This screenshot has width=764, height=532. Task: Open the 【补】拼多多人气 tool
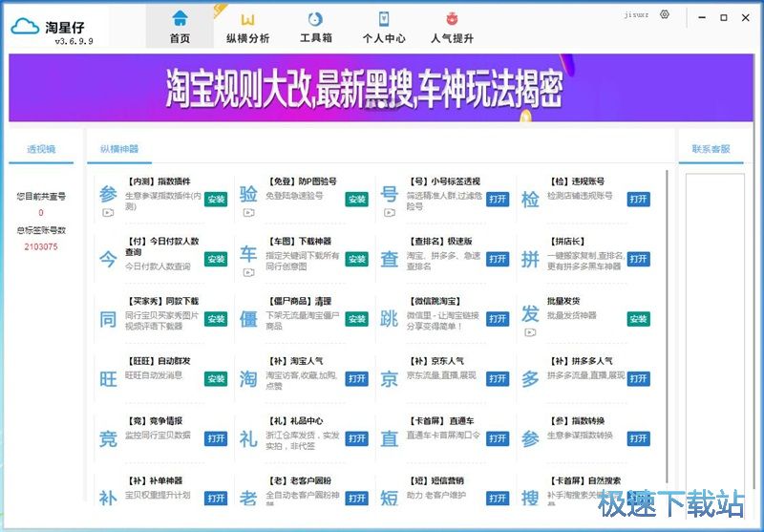pyautogui.click(x=638, y=379)
